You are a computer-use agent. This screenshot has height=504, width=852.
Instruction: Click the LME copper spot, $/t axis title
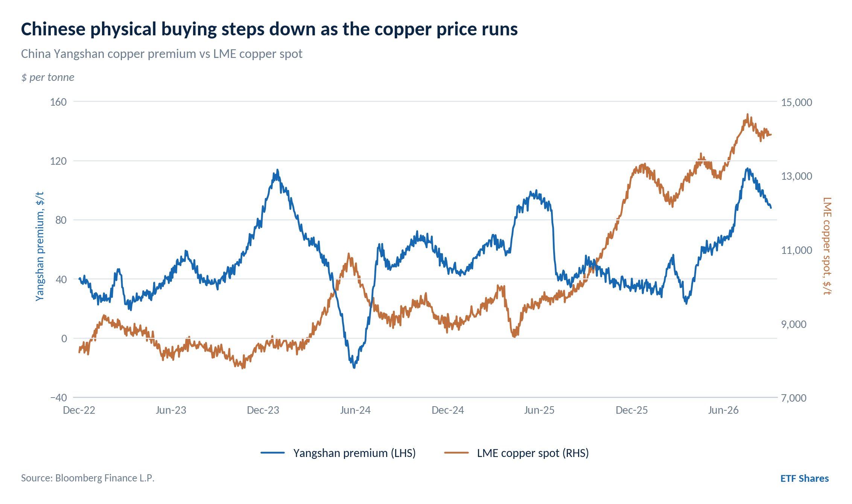click(x=827, y=246)
